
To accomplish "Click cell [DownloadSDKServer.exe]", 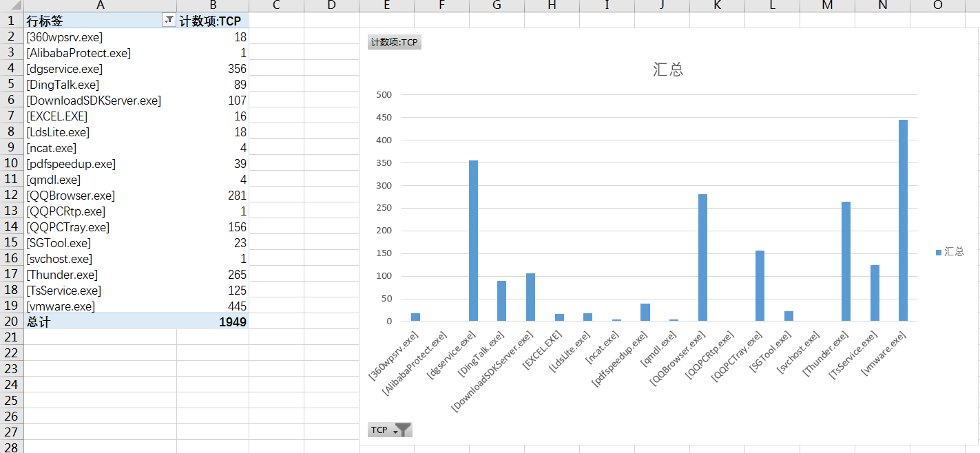I will click(100, 101).
